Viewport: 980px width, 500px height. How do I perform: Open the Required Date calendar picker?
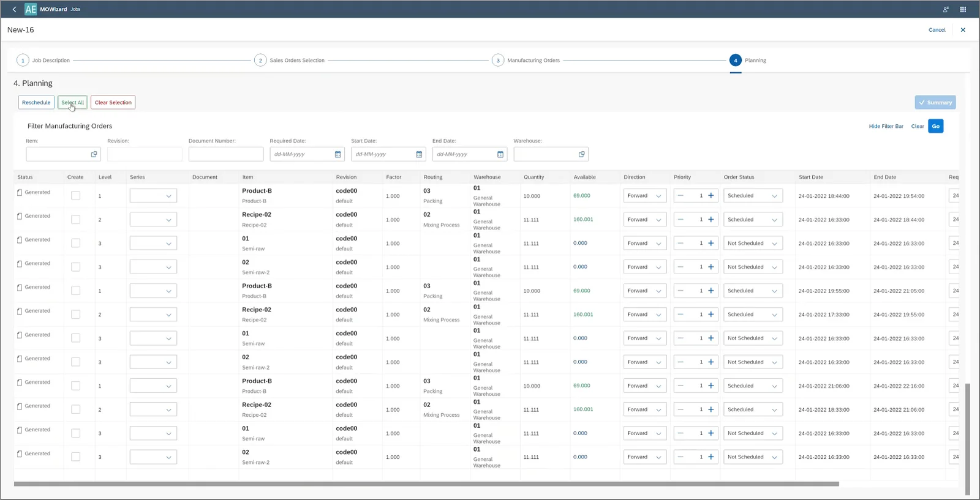[337, 154]
